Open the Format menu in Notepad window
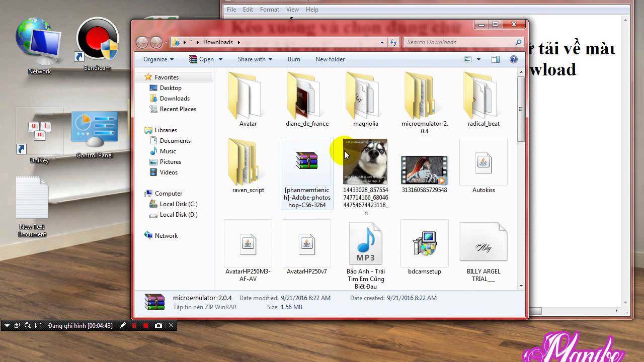Image resolution: width=644 pixels, height=362 pixels. click(x=270, y=10)
